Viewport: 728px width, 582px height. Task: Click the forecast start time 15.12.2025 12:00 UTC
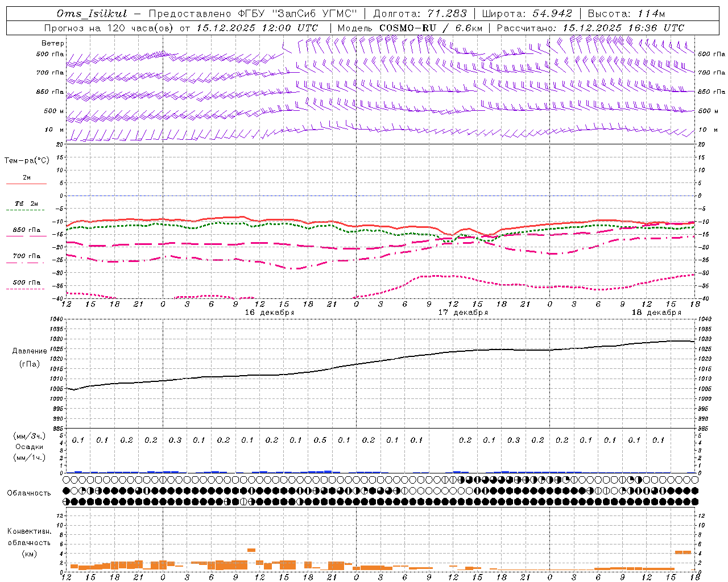(x=257, y=28)
